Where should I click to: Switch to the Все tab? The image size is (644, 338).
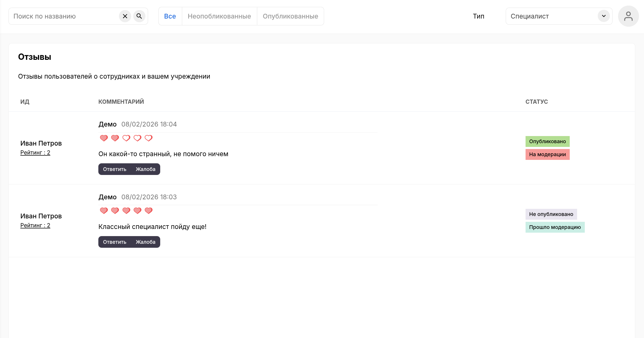170,16
